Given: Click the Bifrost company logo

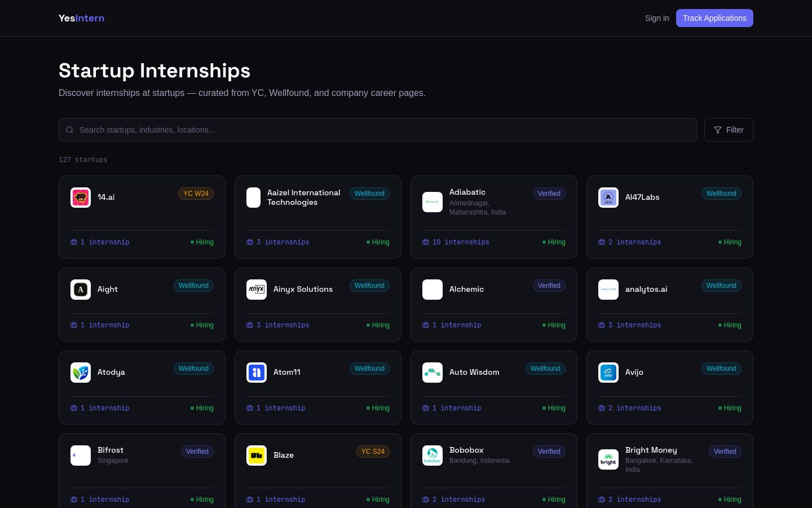Looking at the screenshot, I should pos(81,456).
